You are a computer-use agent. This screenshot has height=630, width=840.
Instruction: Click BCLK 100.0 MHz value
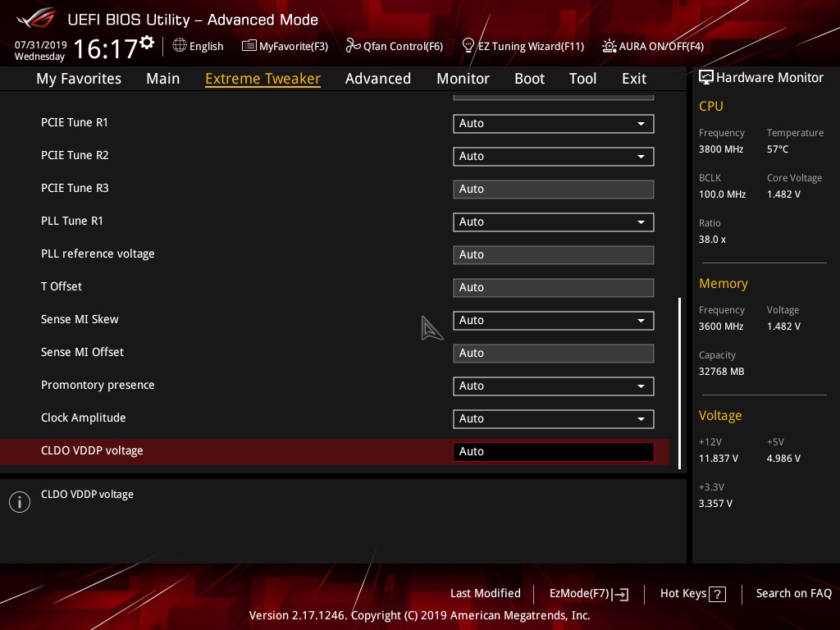pos(722,194)
